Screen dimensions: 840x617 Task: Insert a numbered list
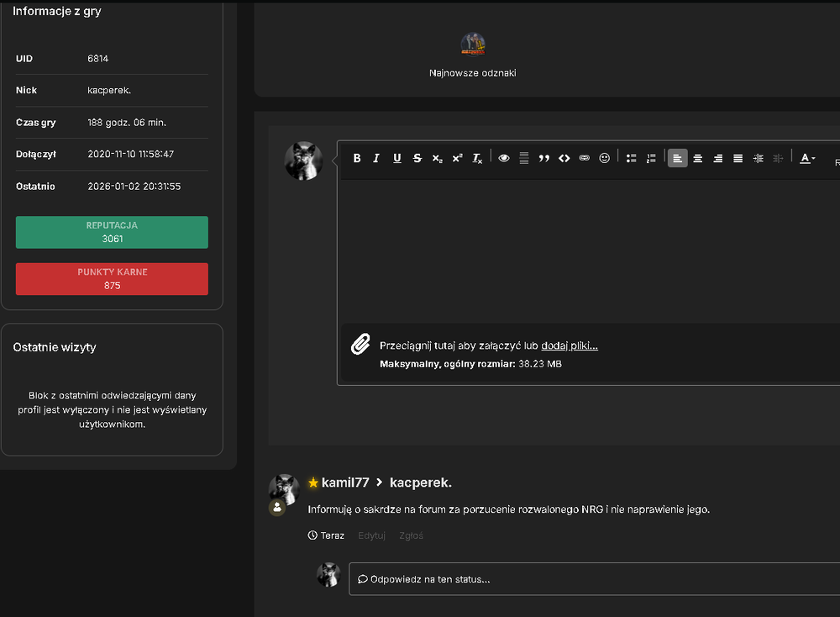tap(652, 158)
